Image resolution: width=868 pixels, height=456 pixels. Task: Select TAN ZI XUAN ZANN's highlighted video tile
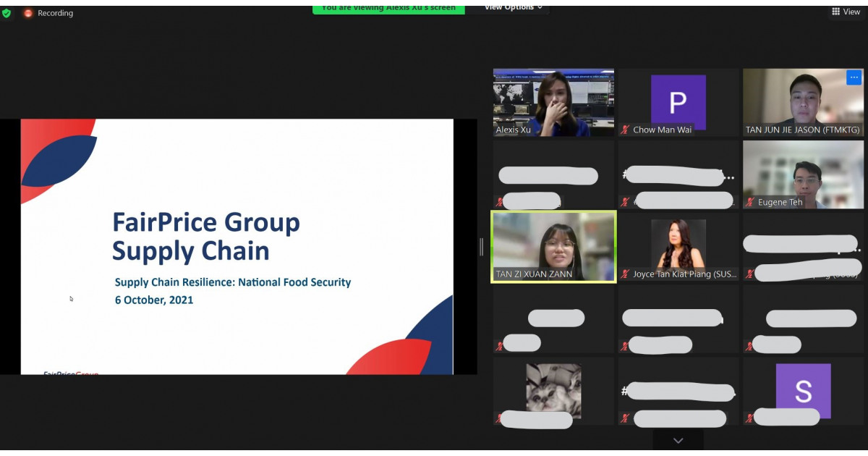553,246
